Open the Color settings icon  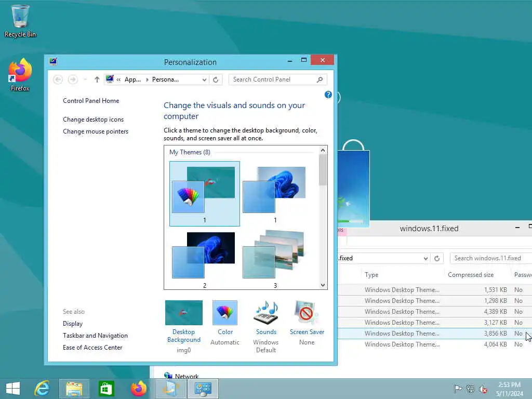(224, 312)
